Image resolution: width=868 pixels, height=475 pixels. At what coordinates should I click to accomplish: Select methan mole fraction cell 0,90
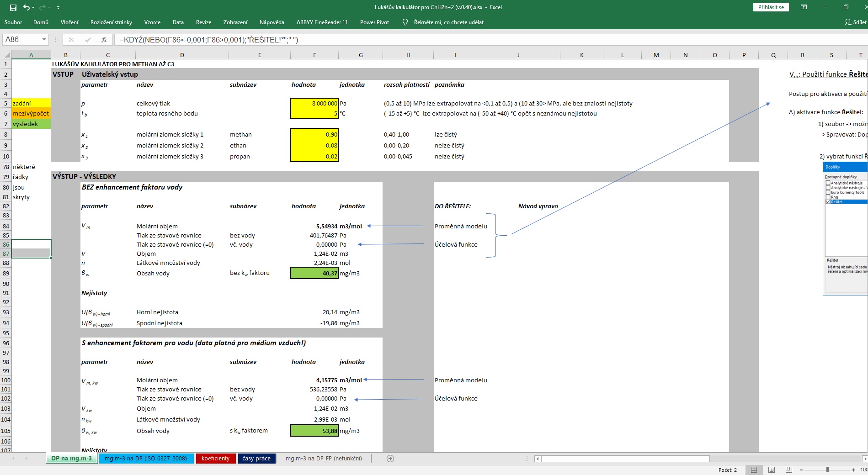click(x=314, y=134)
